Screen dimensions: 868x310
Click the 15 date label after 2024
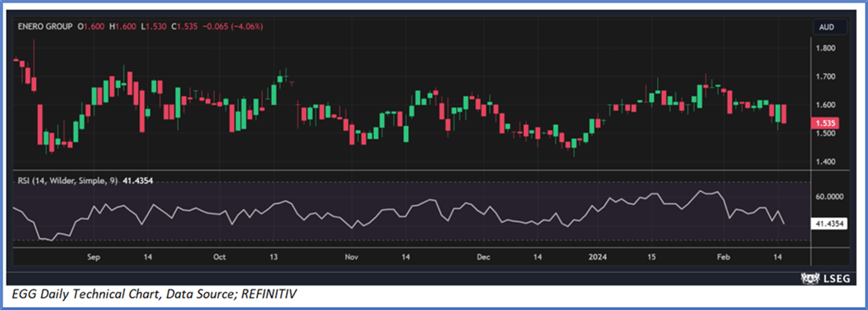click(x=652, y=257)
